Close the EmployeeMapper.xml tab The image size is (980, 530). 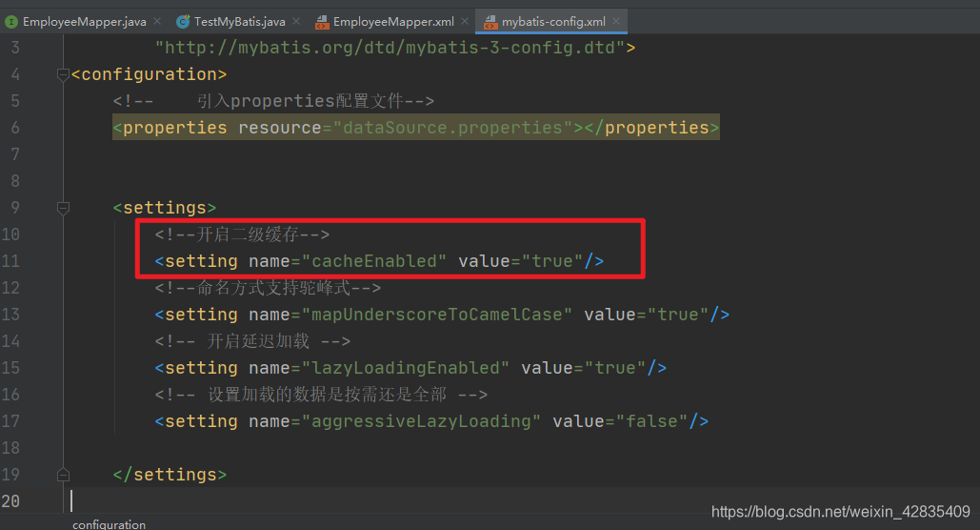465,21
